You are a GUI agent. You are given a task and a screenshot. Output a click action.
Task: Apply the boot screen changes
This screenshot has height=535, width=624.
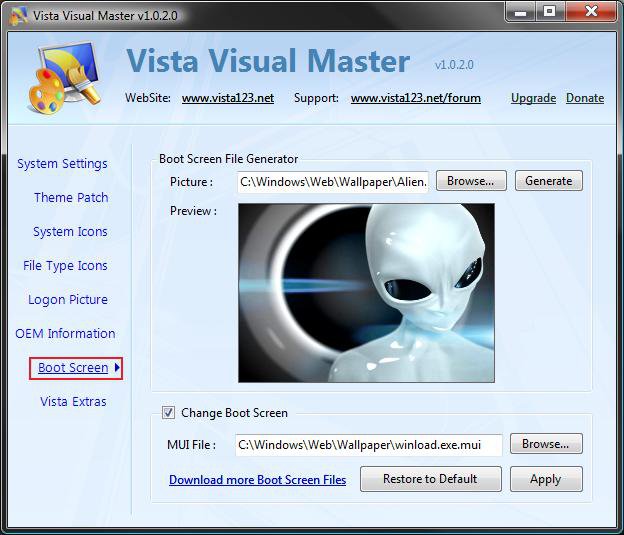pos(546,479)
